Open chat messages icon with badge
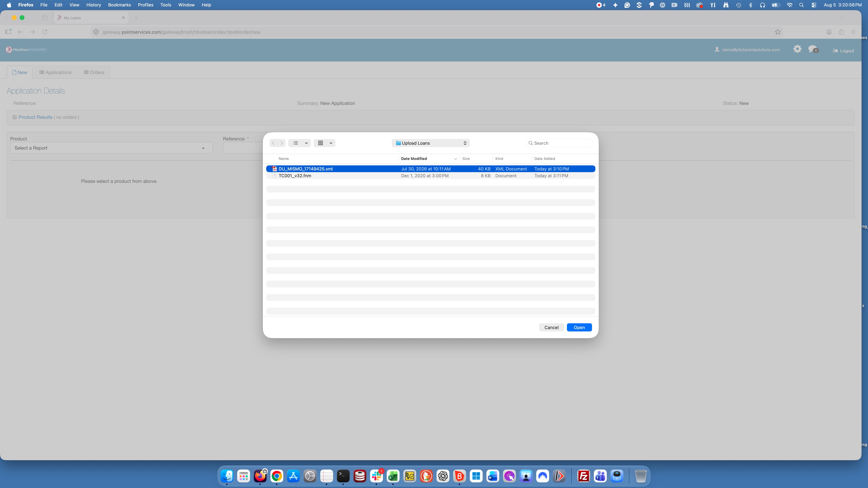The height and width of the screenshot is (488, 868). (813, 49)
